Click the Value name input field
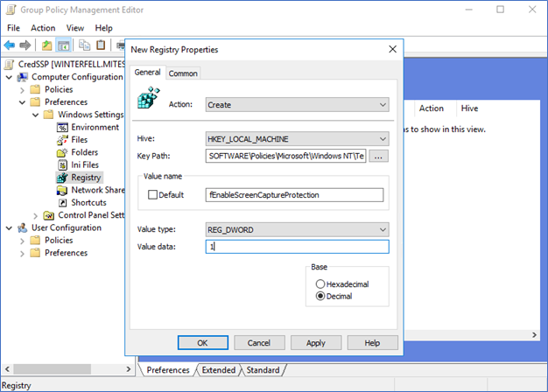This screenshot has width=548, height=392. click(294, 195)
